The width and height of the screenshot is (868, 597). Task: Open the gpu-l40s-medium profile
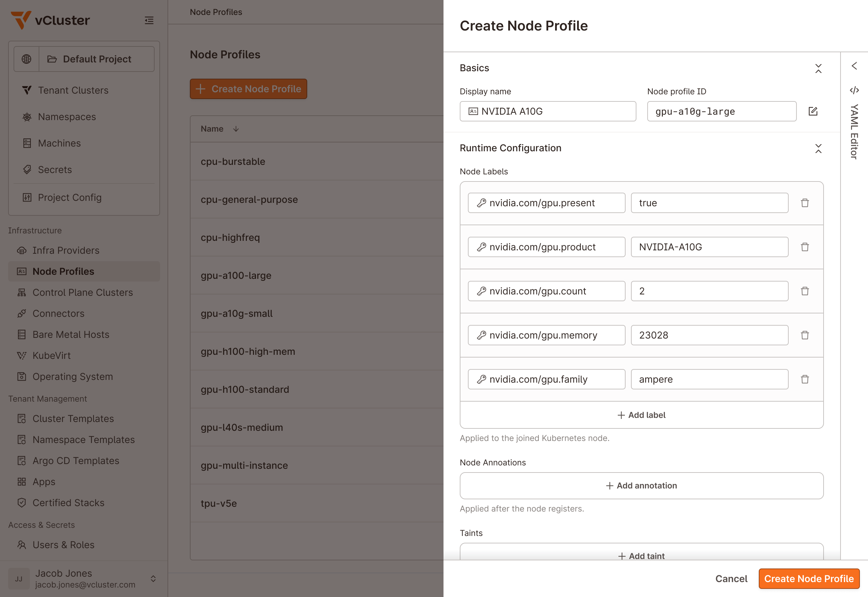(x=317, y=427)
